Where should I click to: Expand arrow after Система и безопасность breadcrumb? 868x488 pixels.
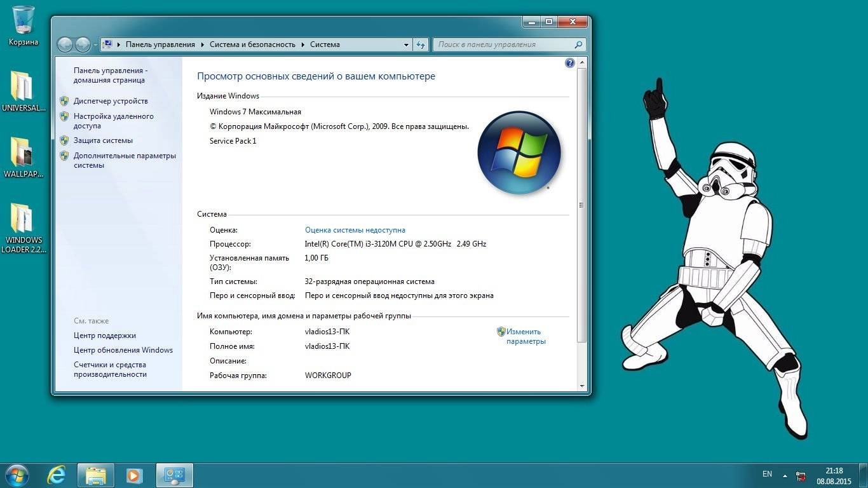[303, 44]
